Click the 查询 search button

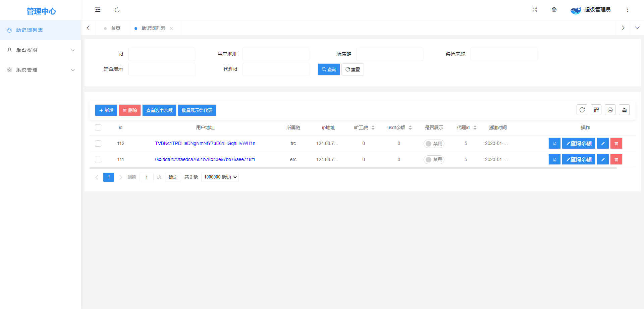[x=329, y=69]
